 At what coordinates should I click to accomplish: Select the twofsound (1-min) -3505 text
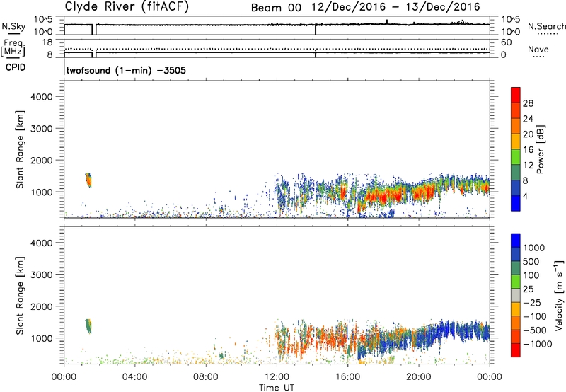[126, 70]
